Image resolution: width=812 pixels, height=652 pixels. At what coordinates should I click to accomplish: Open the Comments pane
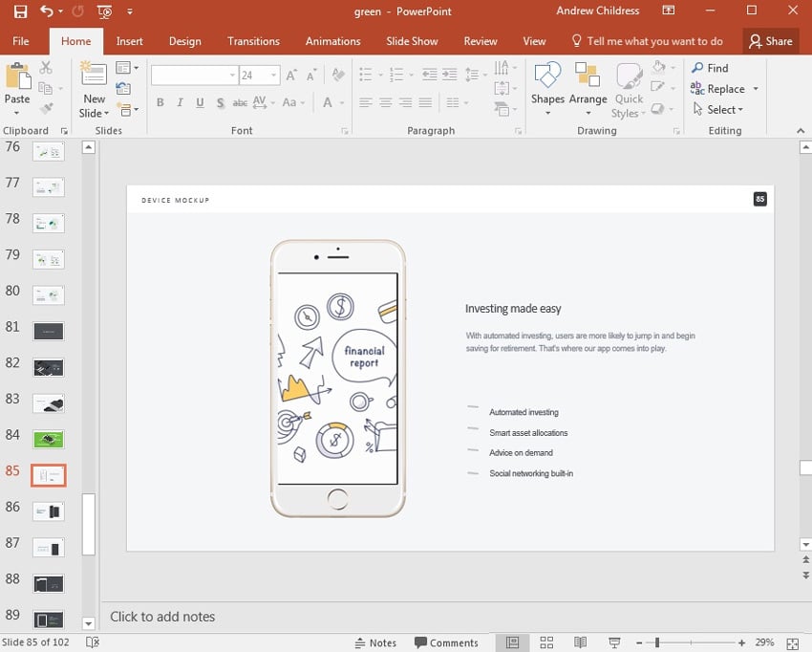tap(446, 642)
